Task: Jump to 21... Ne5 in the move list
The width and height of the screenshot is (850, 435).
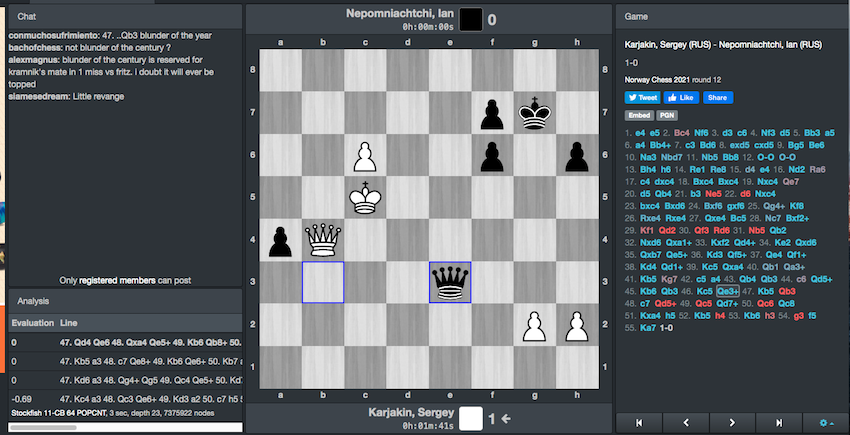Action: pyautogui.click(x=713, y=194)
